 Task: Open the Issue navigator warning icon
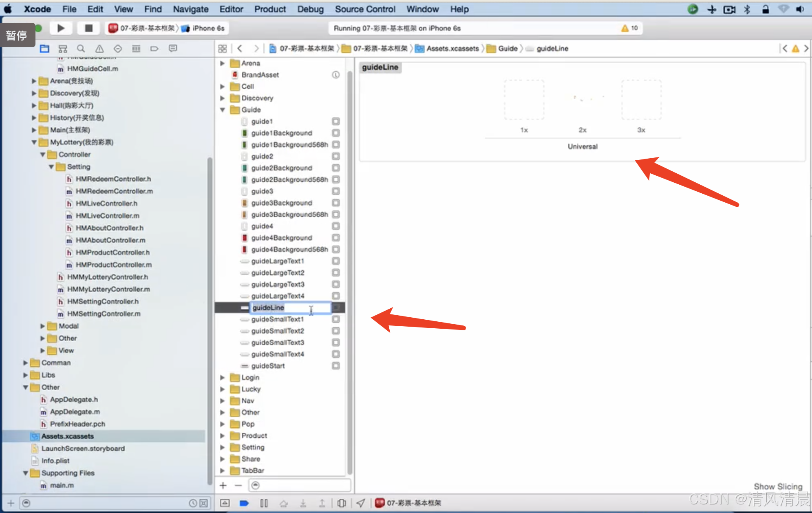pos(99,49)
